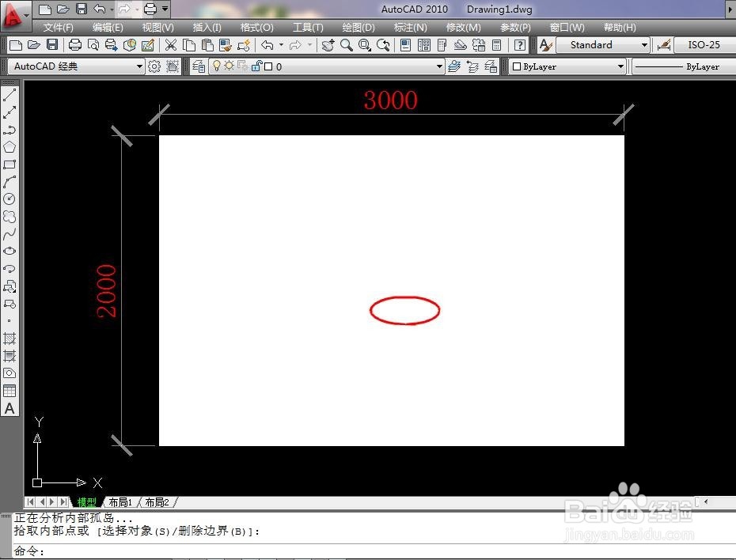This screenshot has width=736, height=560.
Task: Expand the layer list dropdown
Action: point(439,66)
